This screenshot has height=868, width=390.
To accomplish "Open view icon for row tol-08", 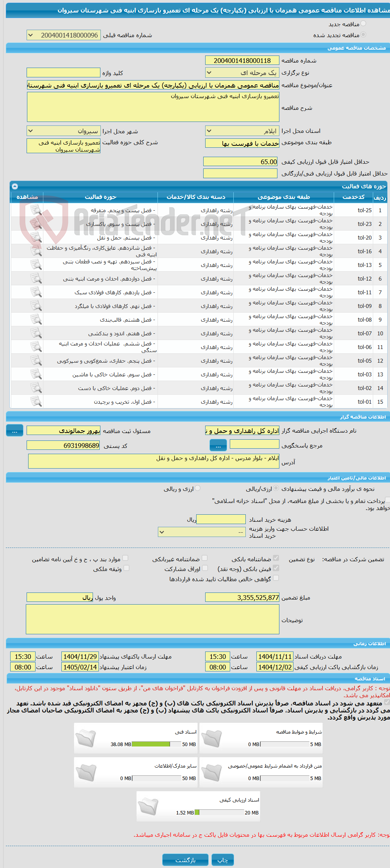I will [x=36, y=320].
